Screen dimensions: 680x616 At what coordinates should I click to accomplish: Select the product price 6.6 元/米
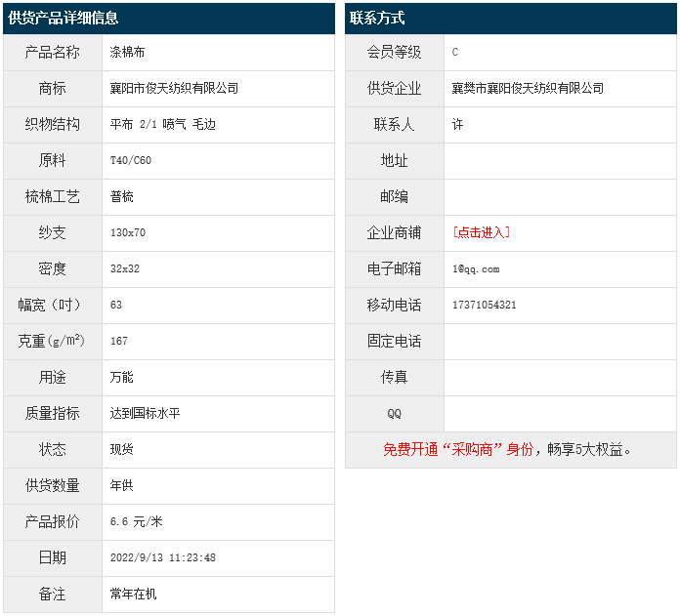coord(136,521)
